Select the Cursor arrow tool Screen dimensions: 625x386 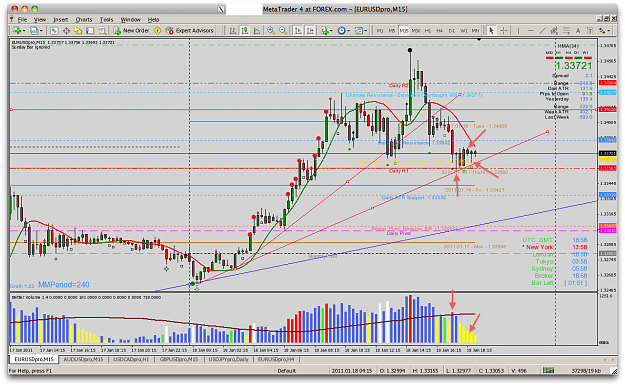click(x=491, y=31)
